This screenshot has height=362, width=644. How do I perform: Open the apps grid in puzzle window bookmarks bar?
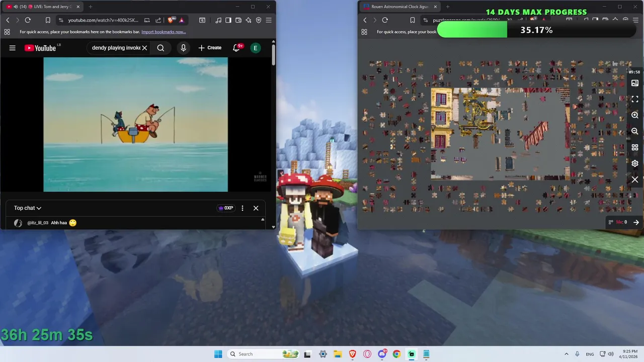tap(364, 32)
